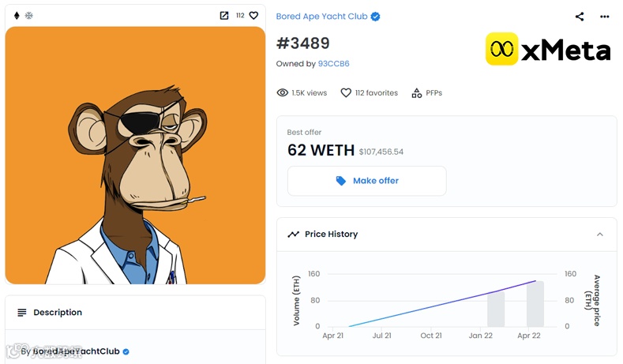Click the Ethereum icon above the NFT image
The width and height of the screenshot is (623, 364).
coord(17,15)
